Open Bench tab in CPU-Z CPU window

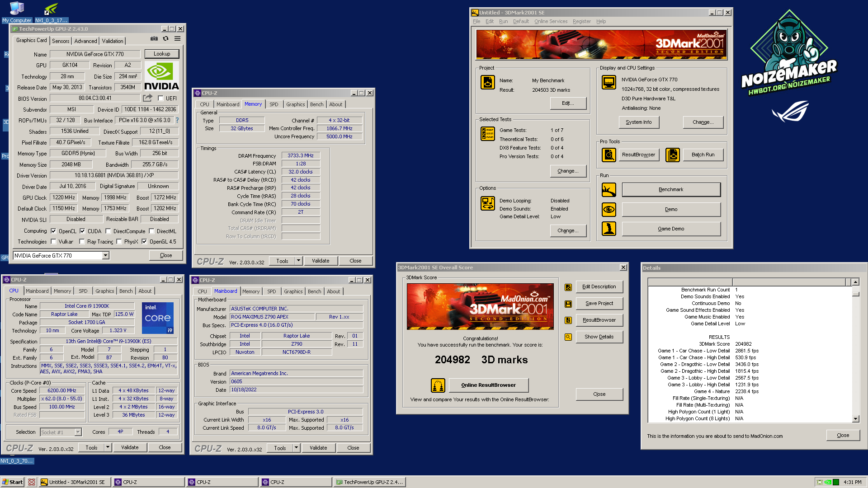[x=126, y=291]
